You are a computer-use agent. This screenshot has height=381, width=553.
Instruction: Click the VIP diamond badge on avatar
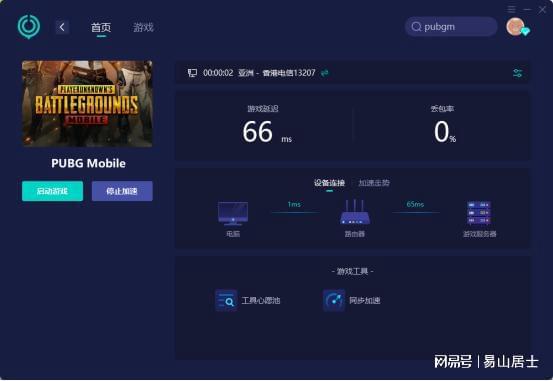coord(525,32)
